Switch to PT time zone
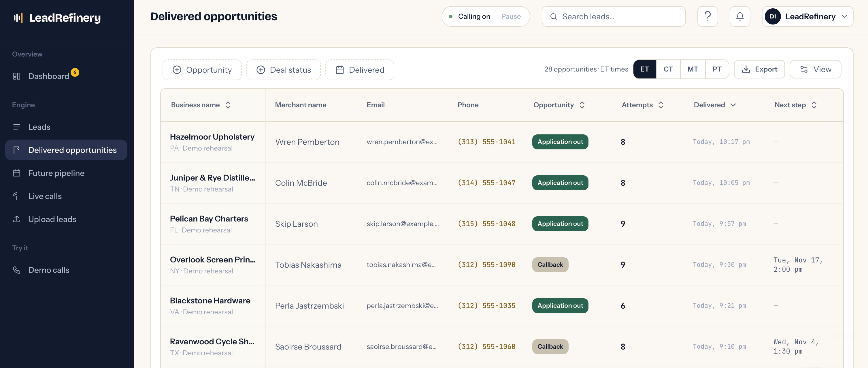The width and height of the screenshot is (868, 368). tap(717, 69)
